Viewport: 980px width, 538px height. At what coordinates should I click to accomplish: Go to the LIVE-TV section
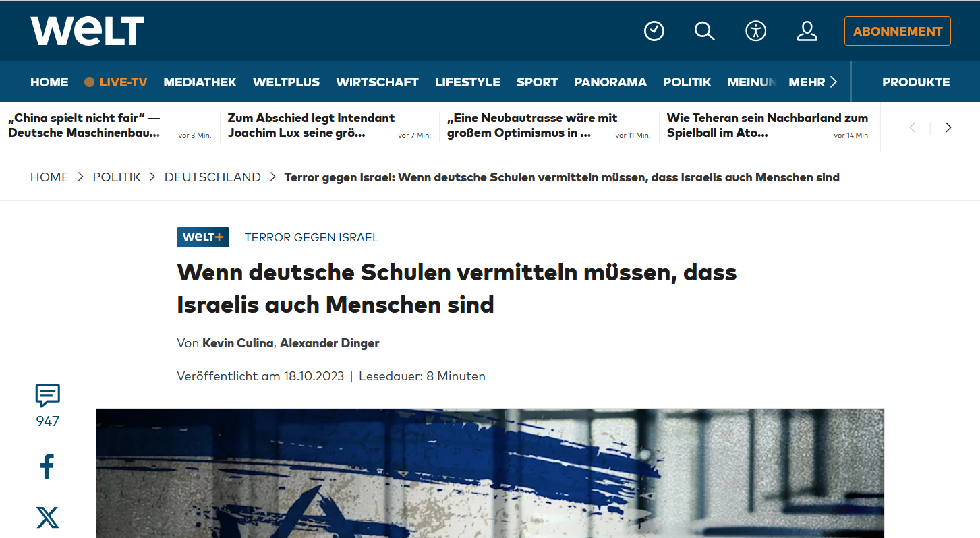point(115,82)
